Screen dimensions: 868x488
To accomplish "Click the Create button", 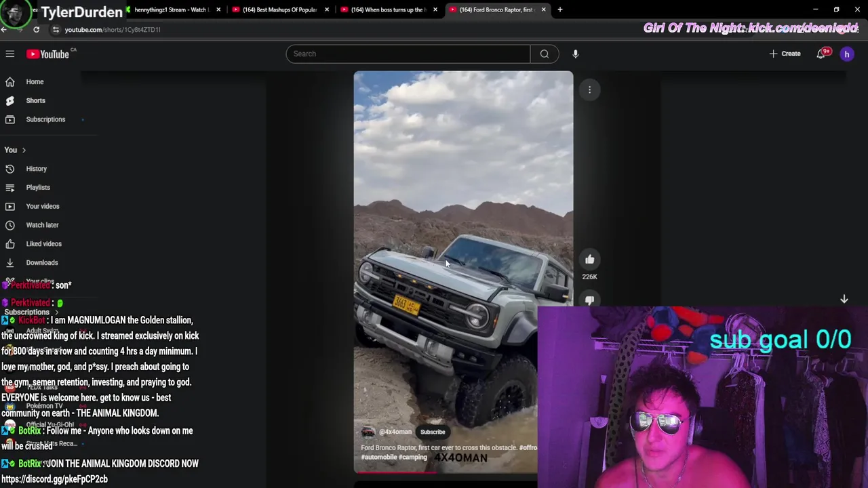I will click(x=785, y=54).
